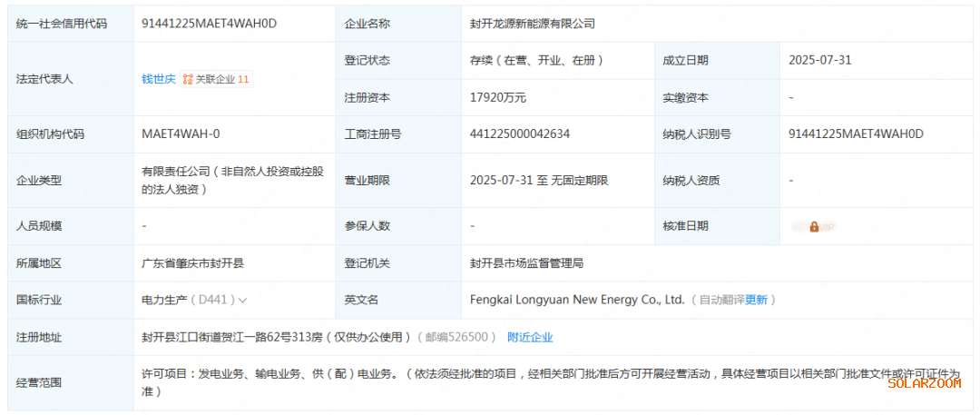Image resolution: width=980 pixels, height=415 pixels.
Task: Click the establishment date 2025-07-31 cell
Action: pos(820,61)
